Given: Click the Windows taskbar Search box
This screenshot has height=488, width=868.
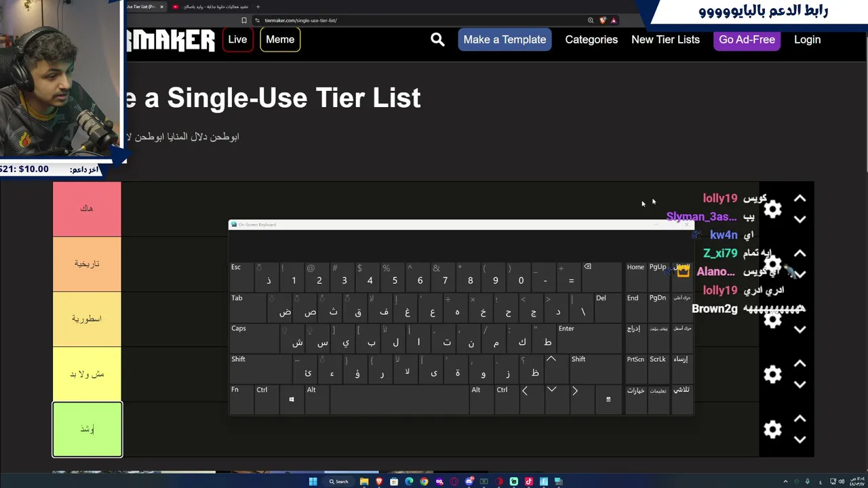Looking at the screenshot, I should 339,482.
